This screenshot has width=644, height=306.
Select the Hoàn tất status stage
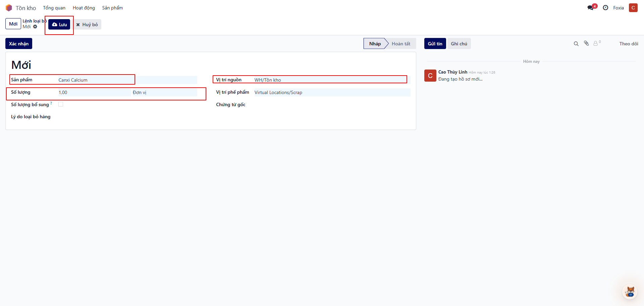tap(401, 44)
